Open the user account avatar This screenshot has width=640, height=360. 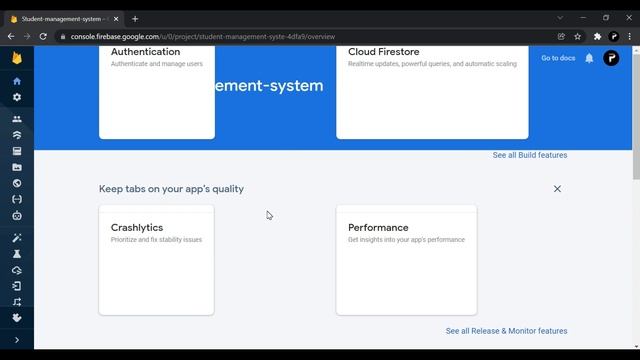pos(611,58)
